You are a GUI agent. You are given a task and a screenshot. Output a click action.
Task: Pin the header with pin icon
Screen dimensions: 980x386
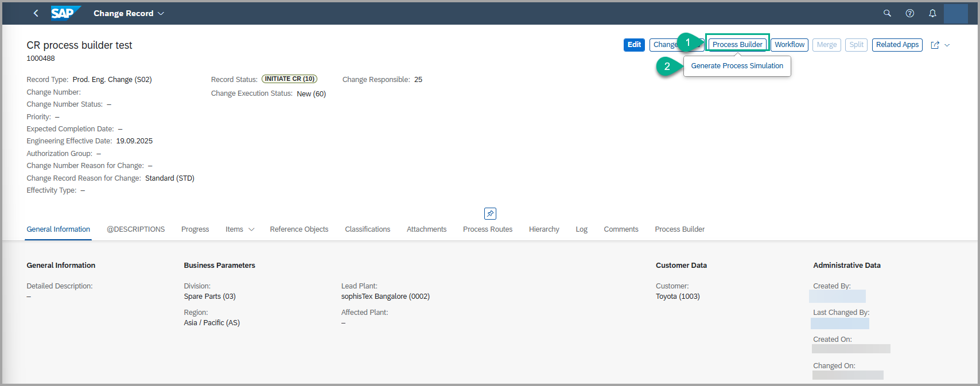click(x=490, y=213)
